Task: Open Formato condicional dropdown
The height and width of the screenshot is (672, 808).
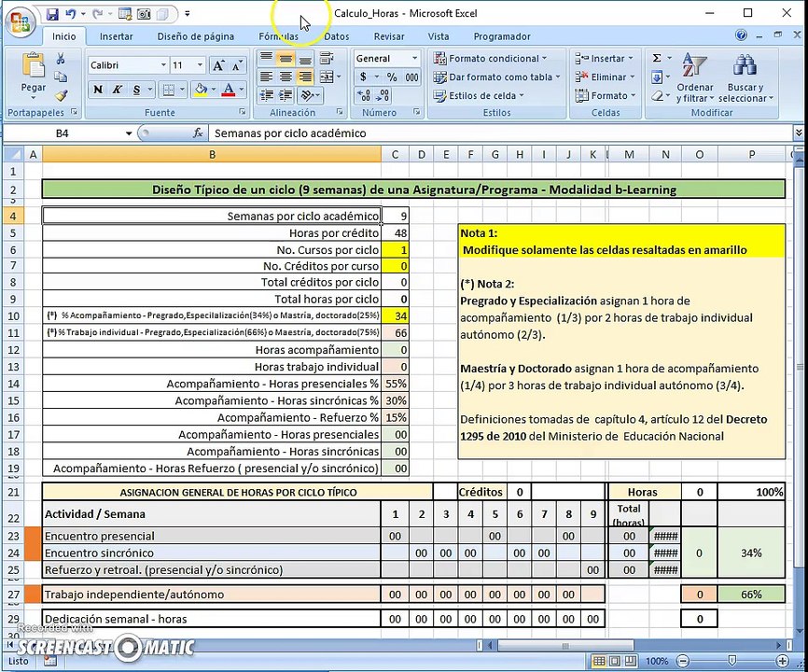Action: tap(491, 58)
